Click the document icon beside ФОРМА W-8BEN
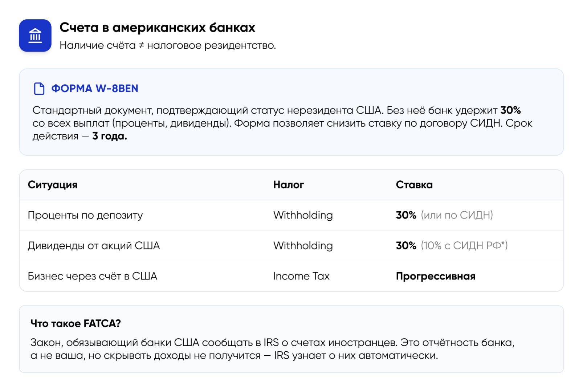 (39, 89)
